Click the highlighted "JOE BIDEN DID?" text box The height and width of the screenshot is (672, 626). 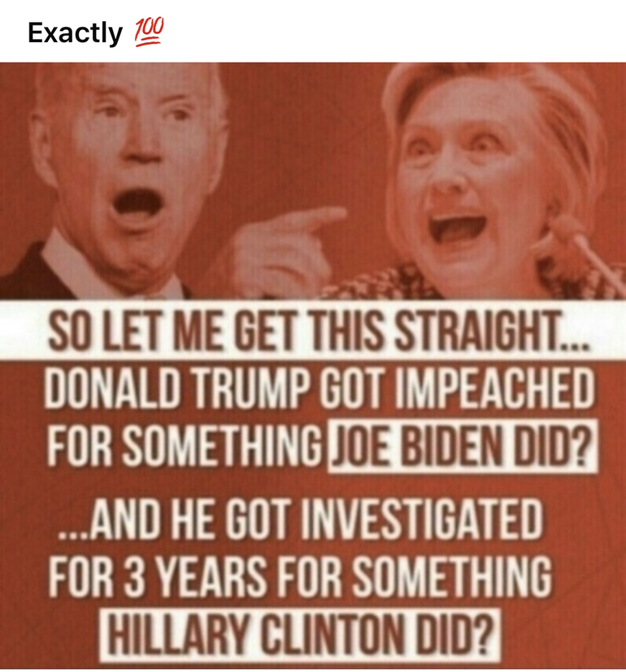point(463,447)
